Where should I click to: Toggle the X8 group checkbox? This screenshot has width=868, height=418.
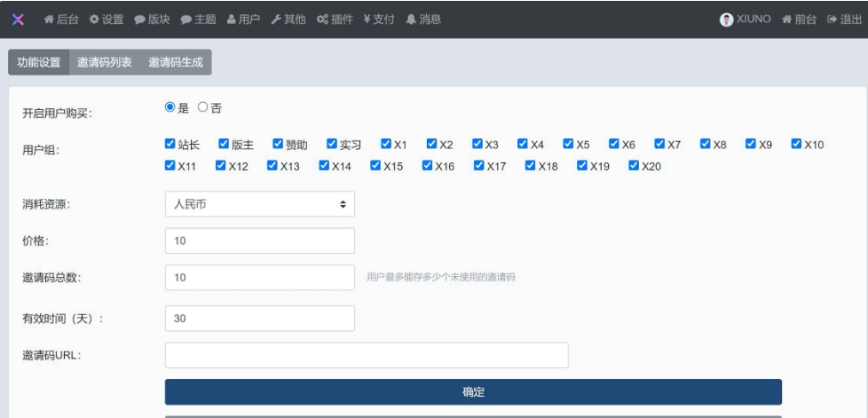pos(706,144)
